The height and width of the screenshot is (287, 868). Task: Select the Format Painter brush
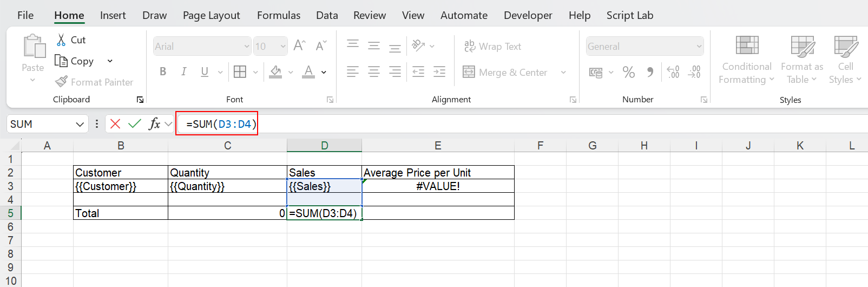61,82
